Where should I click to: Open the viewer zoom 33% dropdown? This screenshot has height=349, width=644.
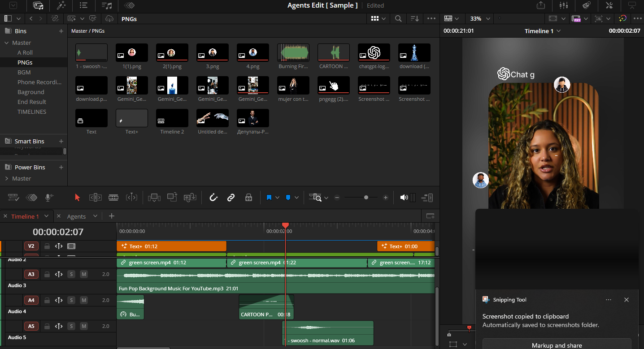tap(480, 19)
